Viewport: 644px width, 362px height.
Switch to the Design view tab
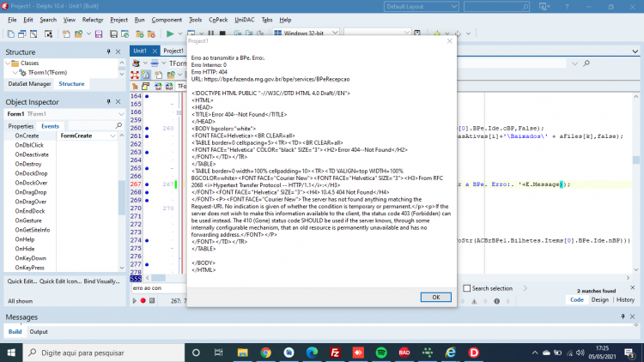point(599,300)
